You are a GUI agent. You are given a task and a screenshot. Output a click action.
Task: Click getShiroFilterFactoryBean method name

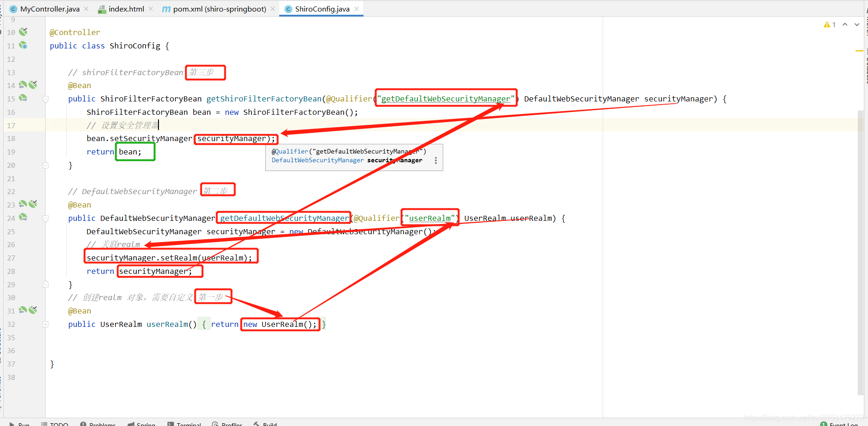coord(264,99)
